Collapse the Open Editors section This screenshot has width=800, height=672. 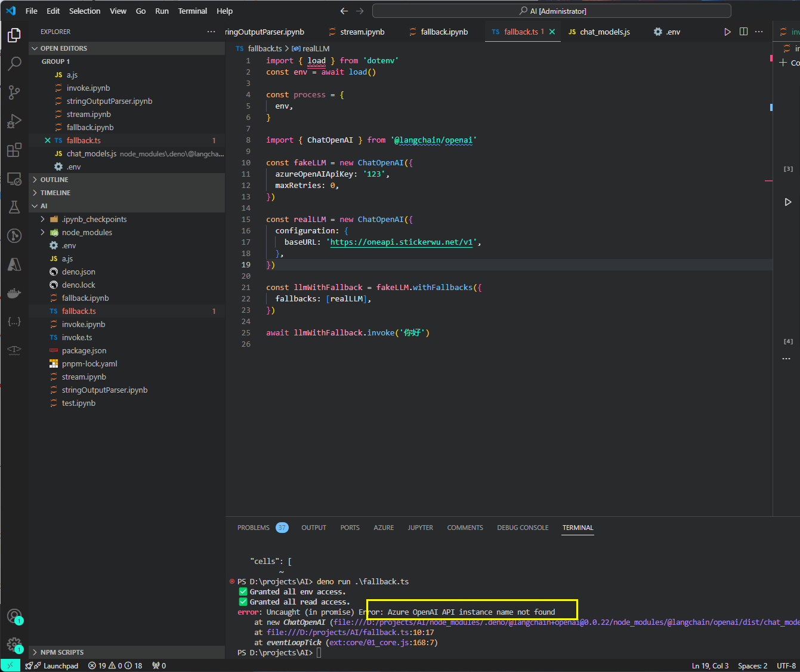click(126, 48)
